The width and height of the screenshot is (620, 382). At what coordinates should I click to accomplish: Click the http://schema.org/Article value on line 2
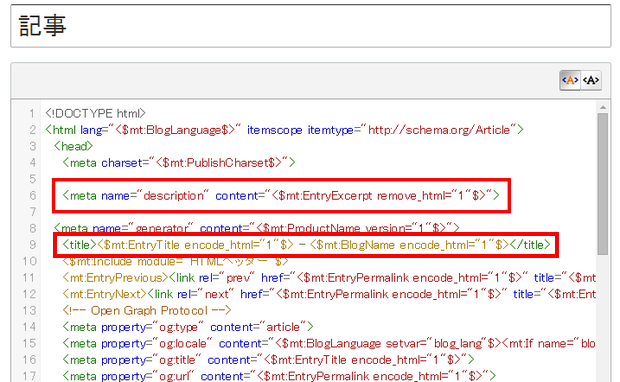(x=439, y=130)
